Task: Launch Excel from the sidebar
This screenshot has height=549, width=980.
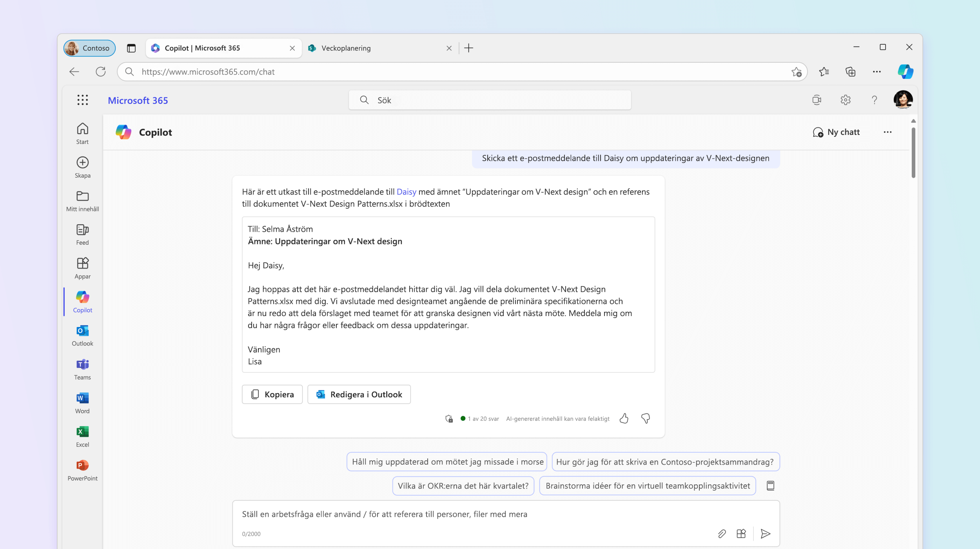Action: (x=82, y=437)
